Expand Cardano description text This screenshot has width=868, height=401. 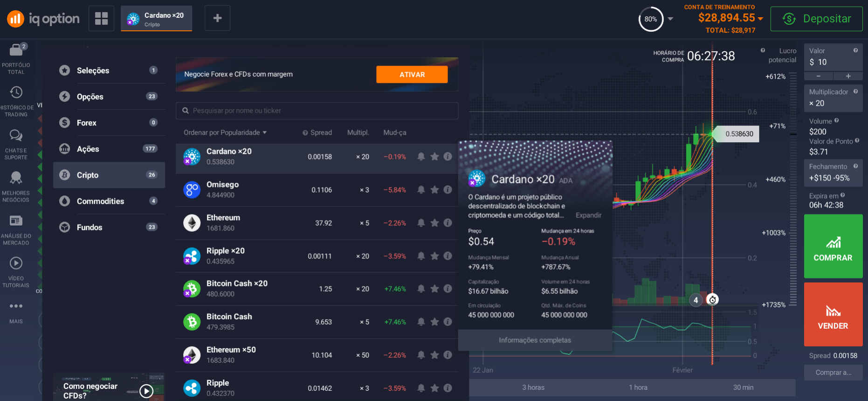tap(588, 215)
